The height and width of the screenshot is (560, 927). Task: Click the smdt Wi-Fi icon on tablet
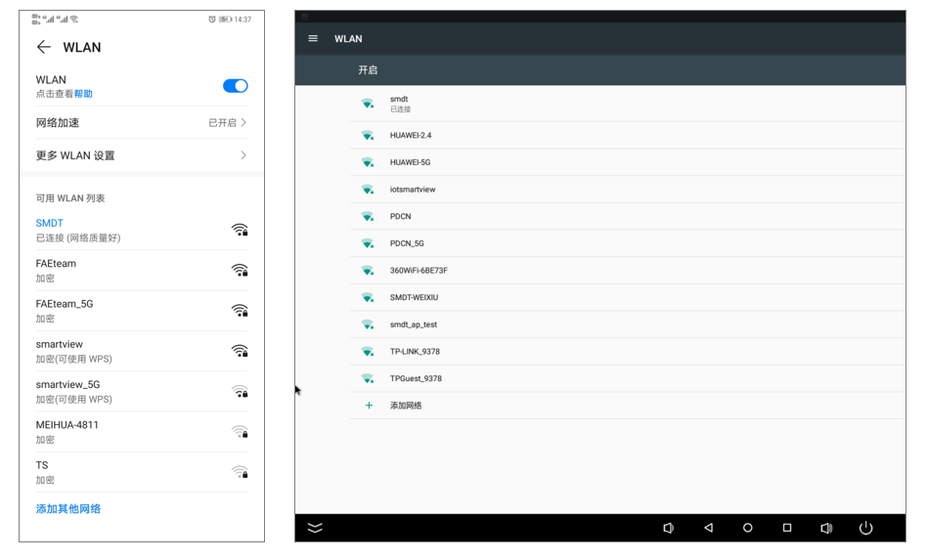(x=368, y=104)
